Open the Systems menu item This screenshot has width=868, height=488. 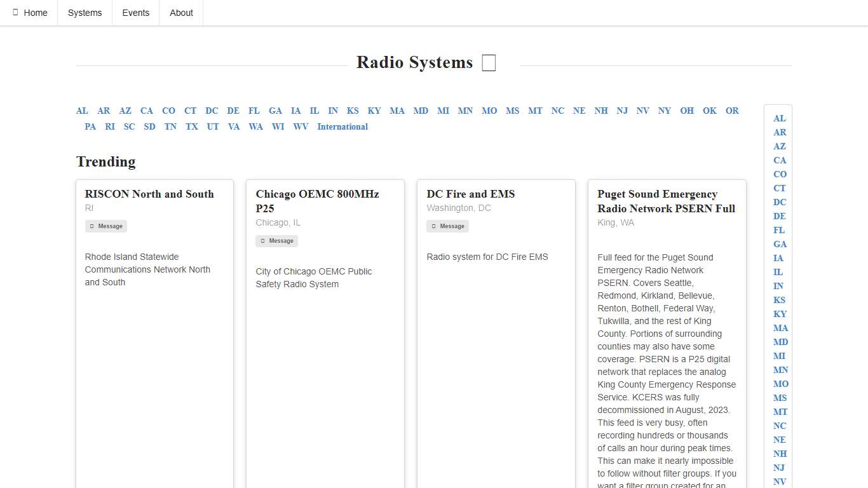(x=85, y=13)
